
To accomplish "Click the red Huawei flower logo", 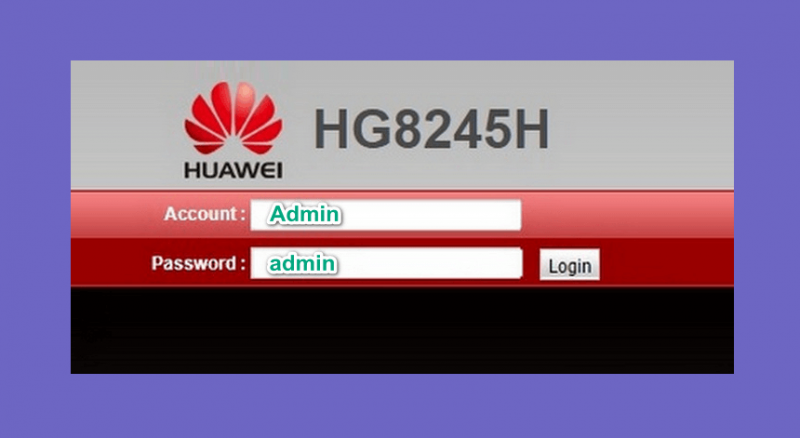I will (233, 118).
